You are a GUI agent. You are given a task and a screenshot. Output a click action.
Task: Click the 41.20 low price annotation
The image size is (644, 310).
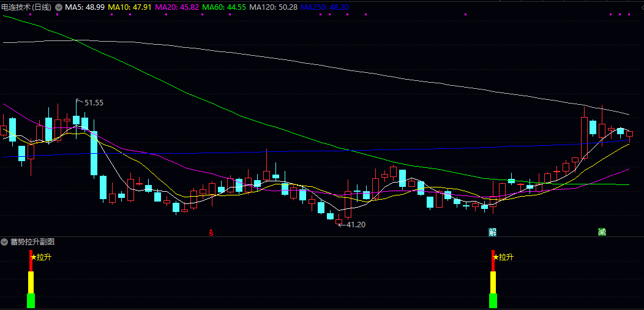coord(355,225)
